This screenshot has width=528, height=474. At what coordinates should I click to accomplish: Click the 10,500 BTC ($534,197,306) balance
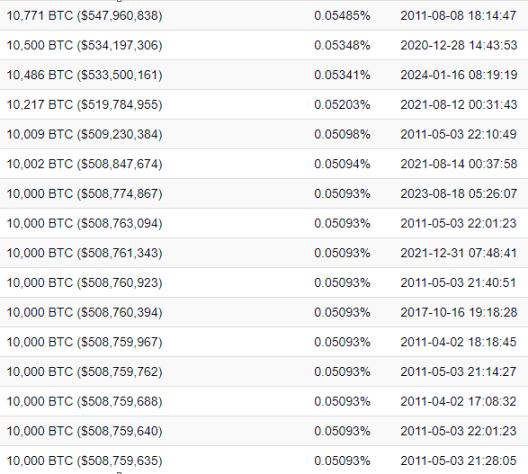85,45
